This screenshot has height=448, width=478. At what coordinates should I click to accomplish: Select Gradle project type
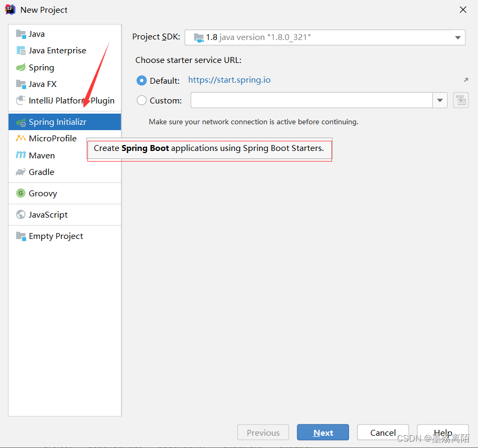tap(64, 172)
